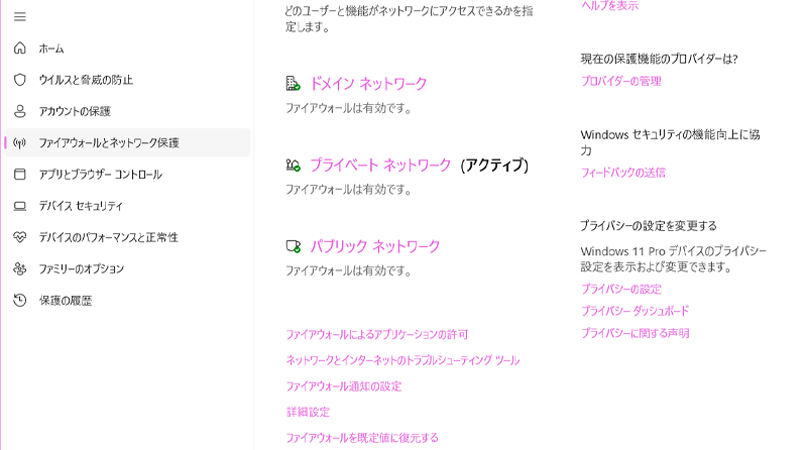Click firewall status text under パブリック ネットワーク
This screenshot has width=800, height=450.
(x=348, y=270)
